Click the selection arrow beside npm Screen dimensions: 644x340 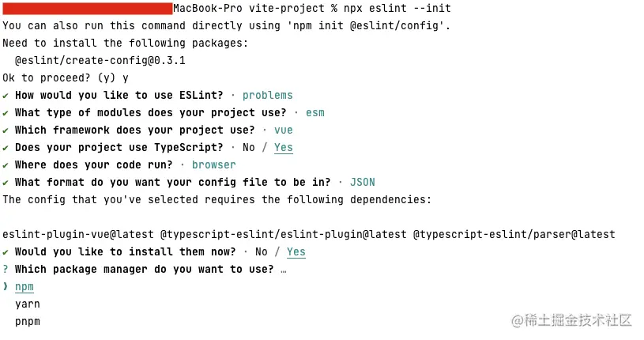[6, 287]
